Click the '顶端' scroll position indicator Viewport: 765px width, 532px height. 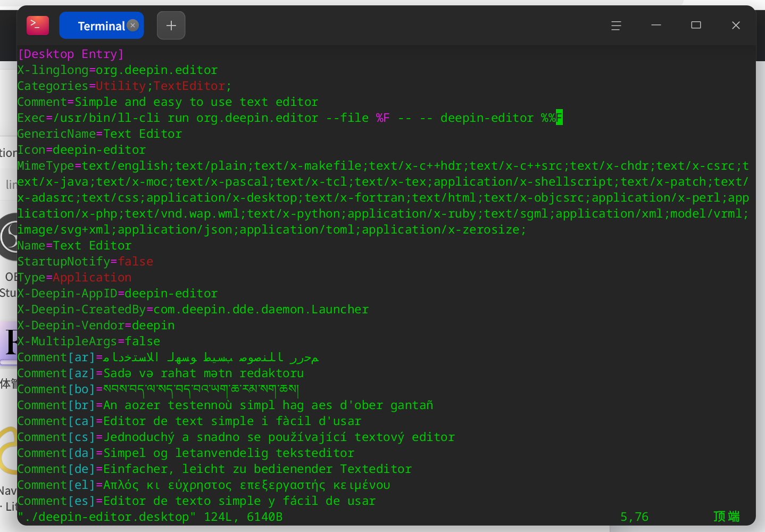[x=726, y=517]
